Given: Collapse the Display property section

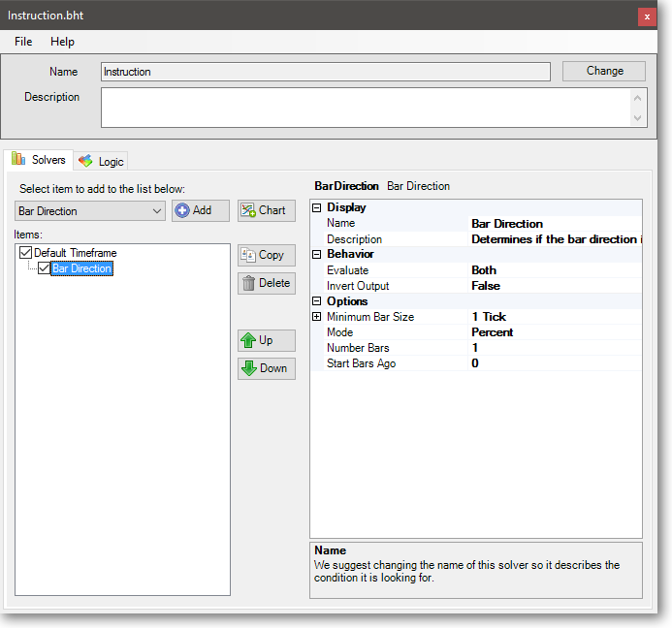Looking at the screenshot, I should (316, 207).
